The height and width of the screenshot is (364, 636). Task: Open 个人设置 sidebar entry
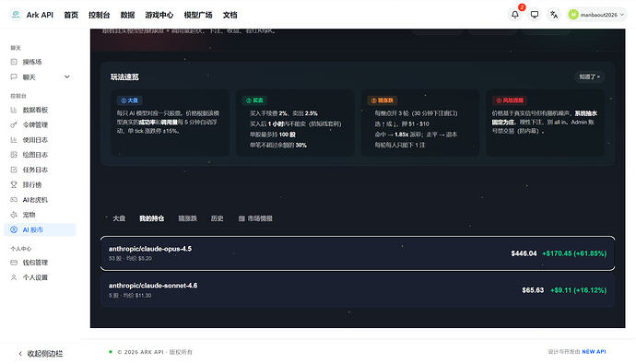40,277
